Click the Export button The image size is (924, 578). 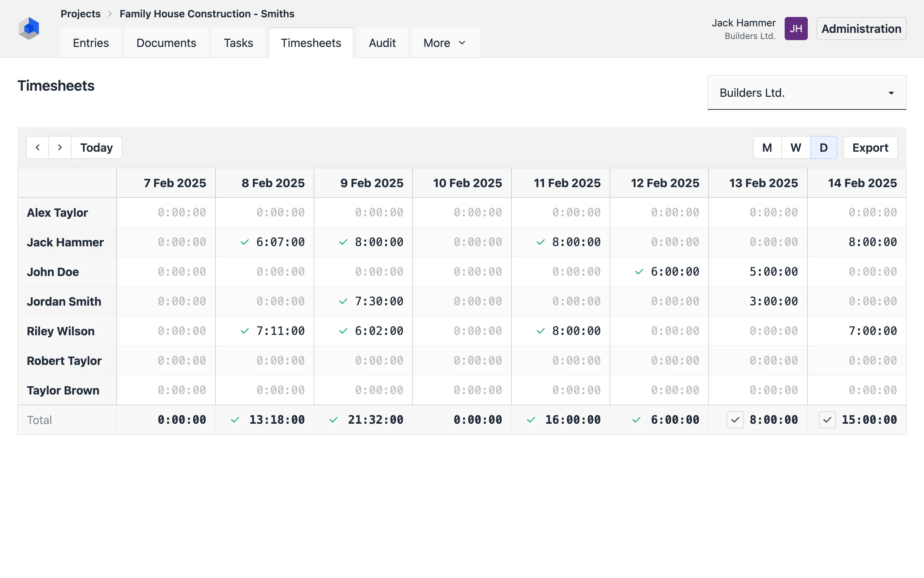click(870, 147)
